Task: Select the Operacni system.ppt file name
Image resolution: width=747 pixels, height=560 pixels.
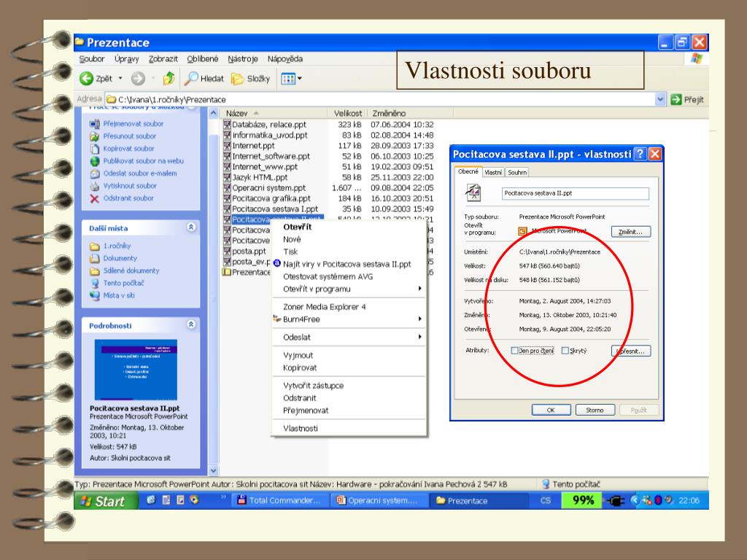Action: coord(268,188)
